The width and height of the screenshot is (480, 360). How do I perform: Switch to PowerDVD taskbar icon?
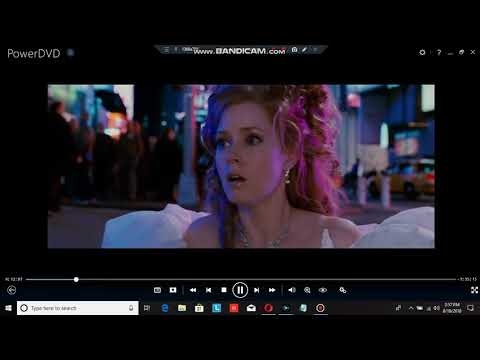(286, 308)
